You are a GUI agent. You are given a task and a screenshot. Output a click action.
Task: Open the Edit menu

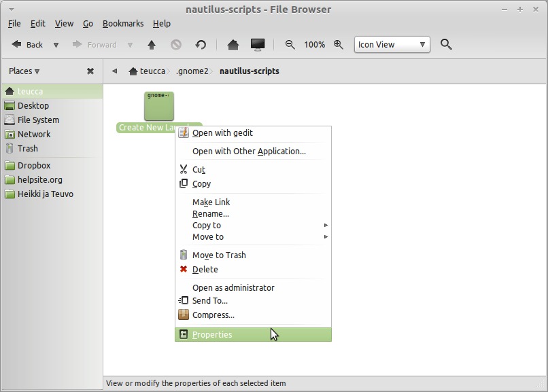click(x=38, y=23)
